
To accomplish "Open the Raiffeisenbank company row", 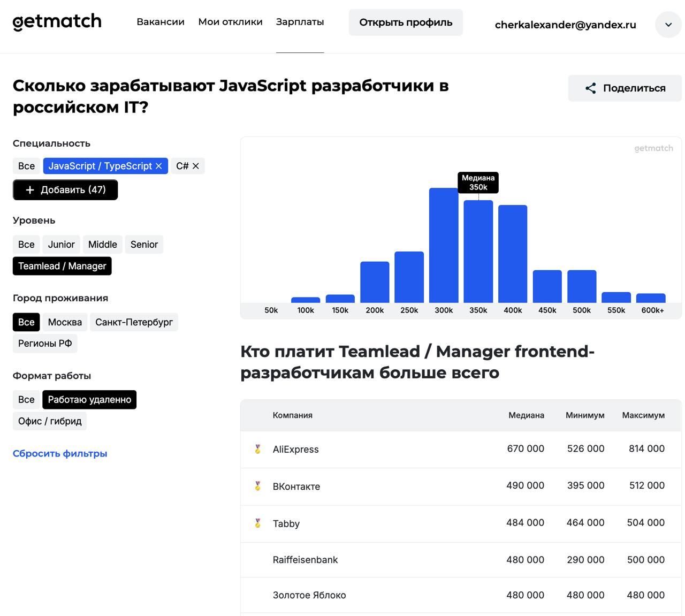I will 305,560.
